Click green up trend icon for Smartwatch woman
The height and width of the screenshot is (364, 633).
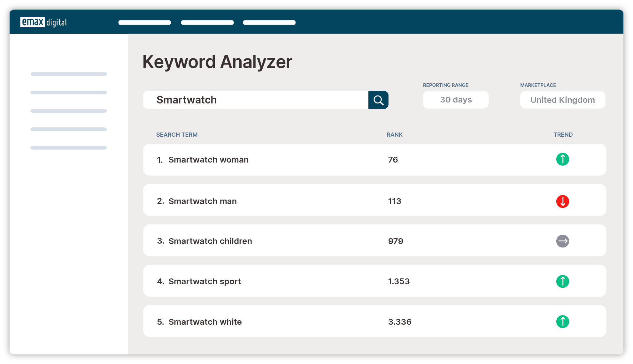point(562,159)
